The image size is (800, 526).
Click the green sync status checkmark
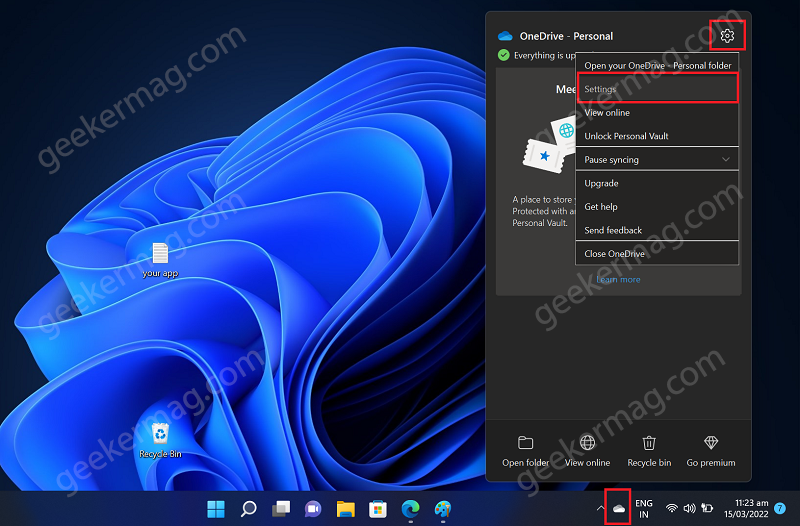point(504,55)
